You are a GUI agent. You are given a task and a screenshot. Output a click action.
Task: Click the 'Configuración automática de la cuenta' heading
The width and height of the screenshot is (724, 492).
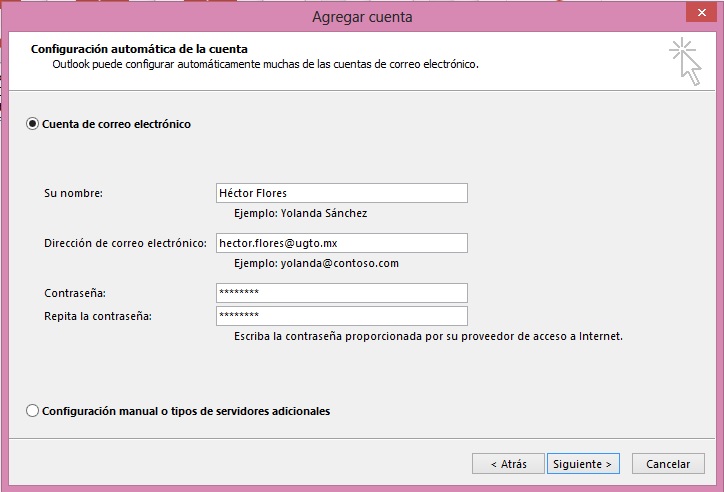(x=139, y=48)
